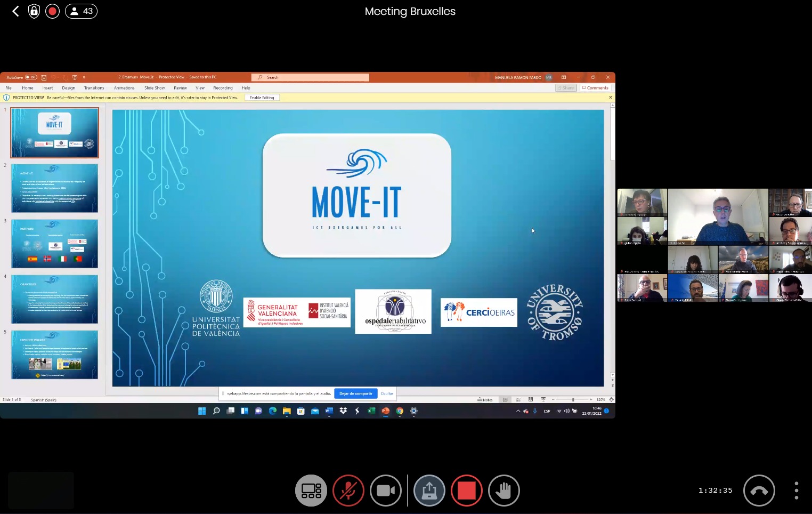This screenshot has width=812, height=514.
Task: Raise your hand in the meeting
Action: pyautogui.click(x=504, y=491)
